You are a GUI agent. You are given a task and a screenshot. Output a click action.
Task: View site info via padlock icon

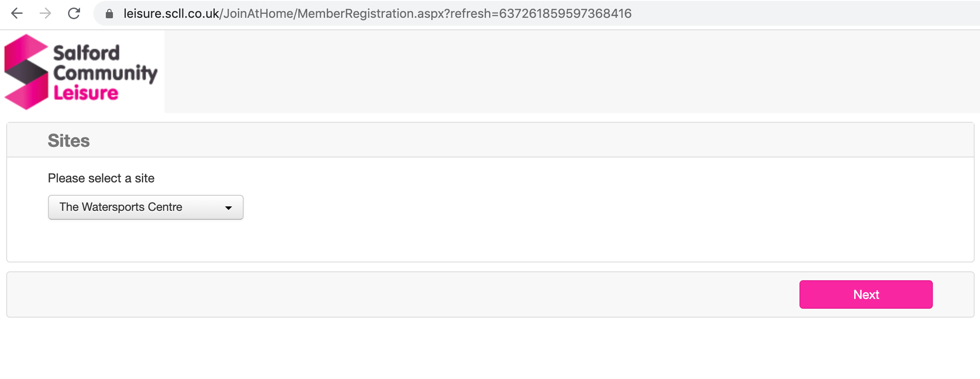click(x=109, y=14)
